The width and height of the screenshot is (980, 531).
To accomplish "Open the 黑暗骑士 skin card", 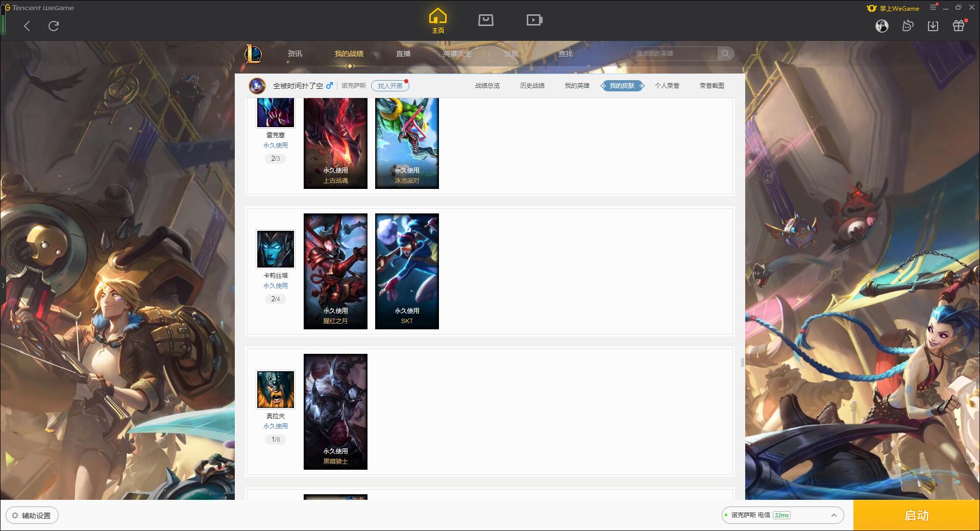I will 335,412.
